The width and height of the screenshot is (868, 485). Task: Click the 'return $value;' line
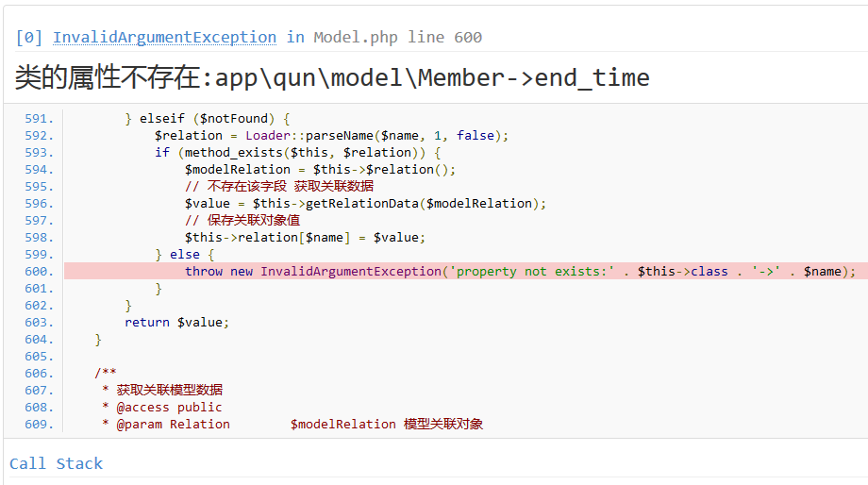[x=176, y=323]
